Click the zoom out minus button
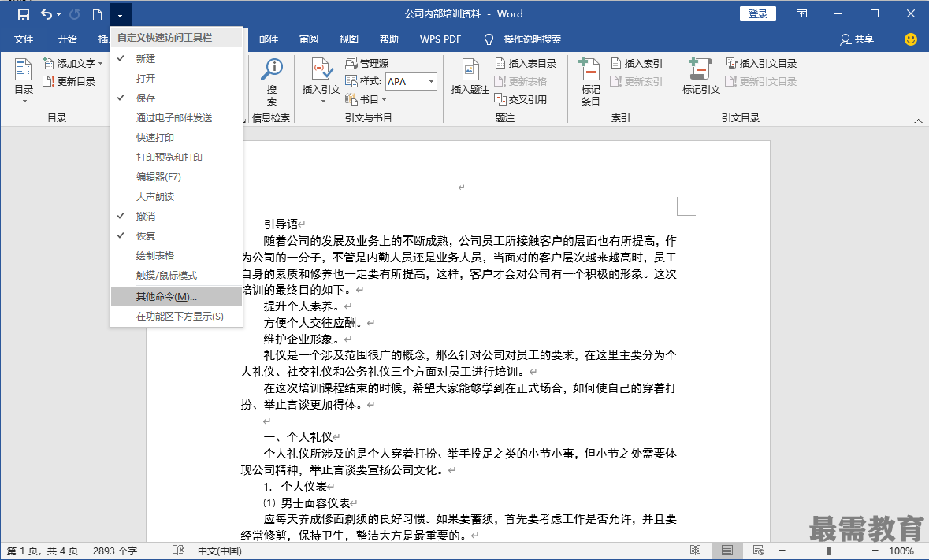The width and height of the screenshot is (929, 560). pyautogui.click(x=782, y=551)
